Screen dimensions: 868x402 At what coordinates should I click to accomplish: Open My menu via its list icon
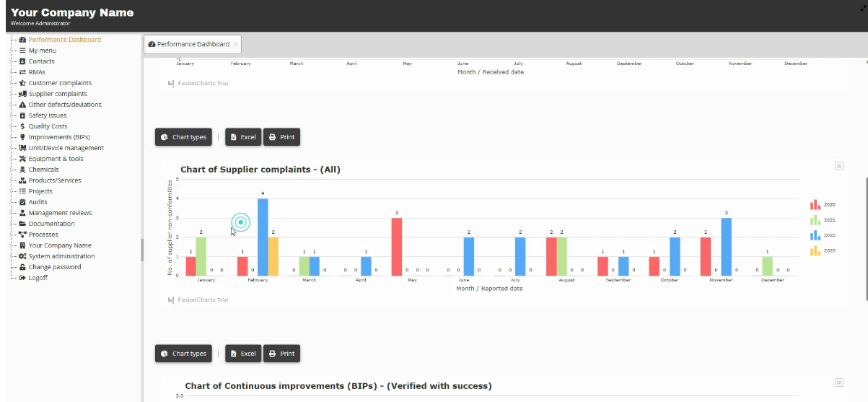click(x=22, y=51)
